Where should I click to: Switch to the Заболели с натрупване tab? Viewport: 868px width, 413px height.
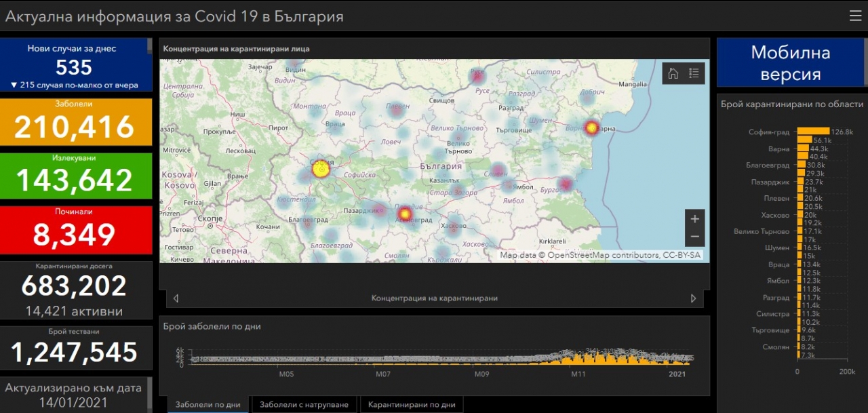point(304,405)
